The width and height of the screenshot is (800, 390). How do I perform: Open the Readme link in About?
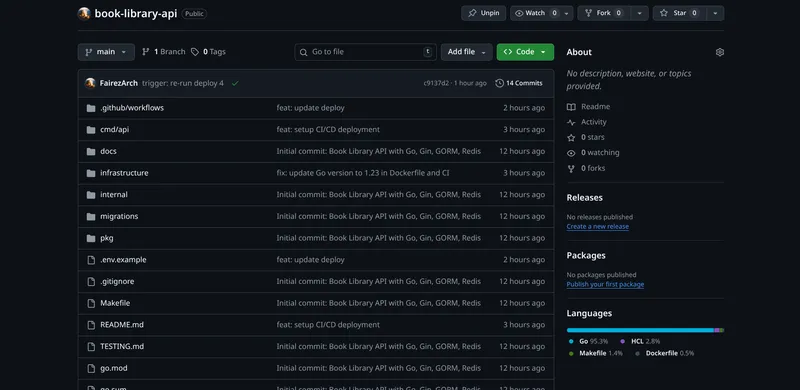click(588, 107)
